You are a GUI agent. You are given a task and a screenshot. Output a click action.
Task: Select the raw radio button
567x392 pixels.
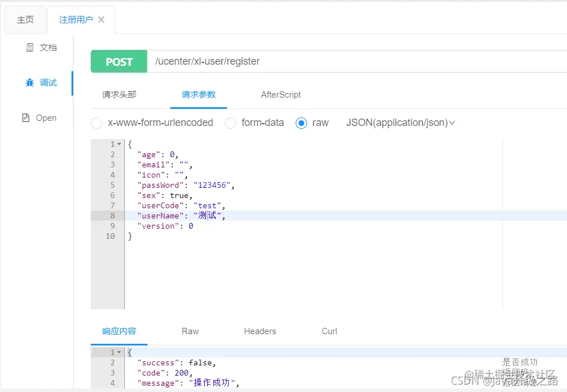click(x=301, y=123)
